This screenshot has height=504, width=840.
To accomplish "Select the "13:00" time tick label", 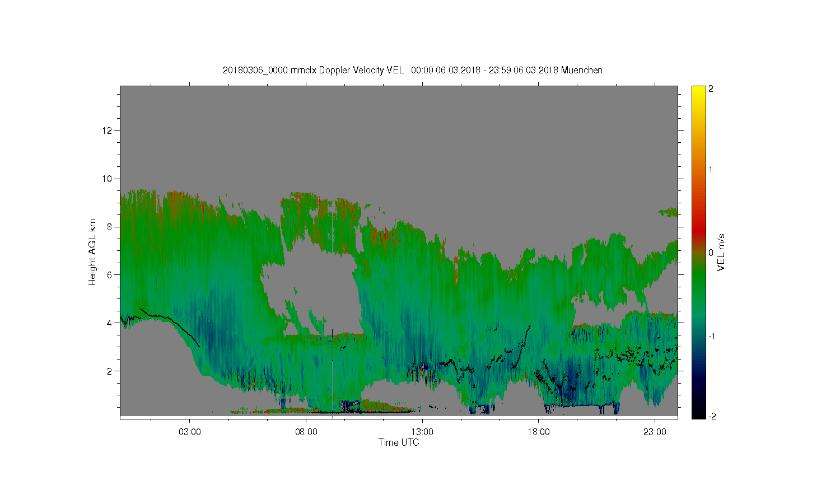I will point(422,432).
